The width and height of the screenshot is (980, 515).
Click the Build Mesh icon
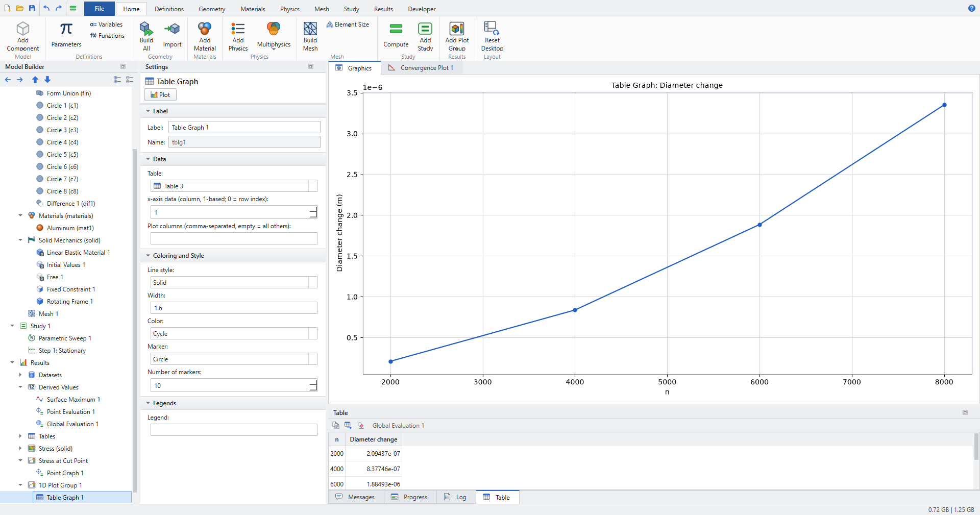[x=310, y=29]
